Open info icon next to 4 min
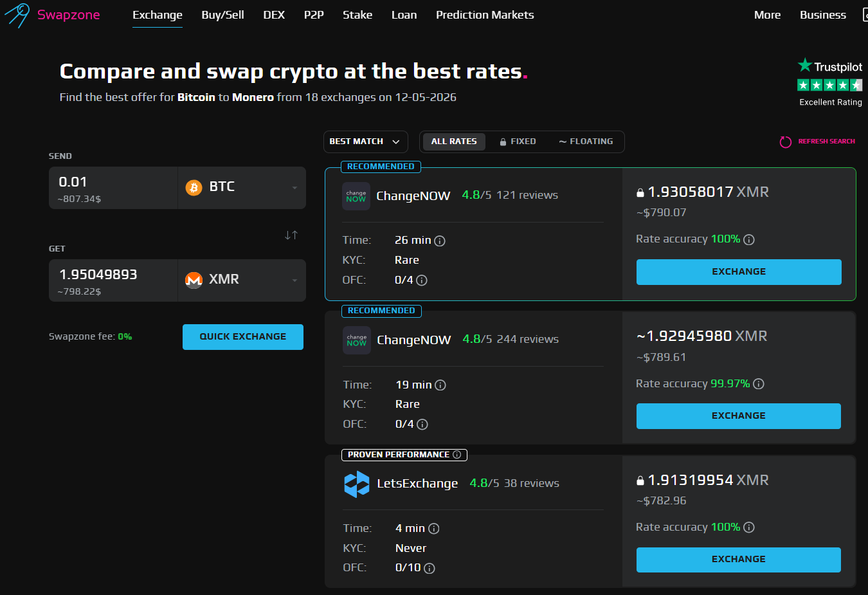Image resolution: width=868 pixels, height=595 pixels. 434,529
